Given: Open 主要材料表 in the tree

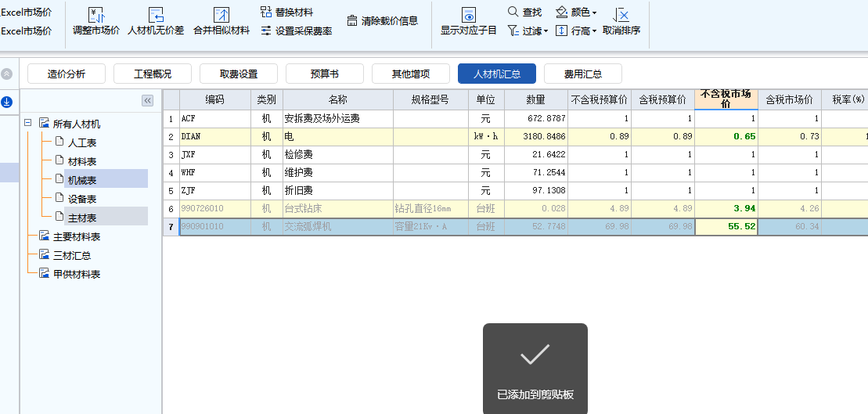Looking at the screenshot, I should (77, 237).
